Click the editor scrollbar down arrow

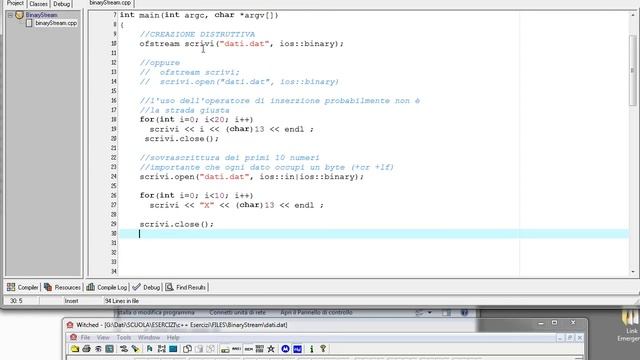coord(633,272)
